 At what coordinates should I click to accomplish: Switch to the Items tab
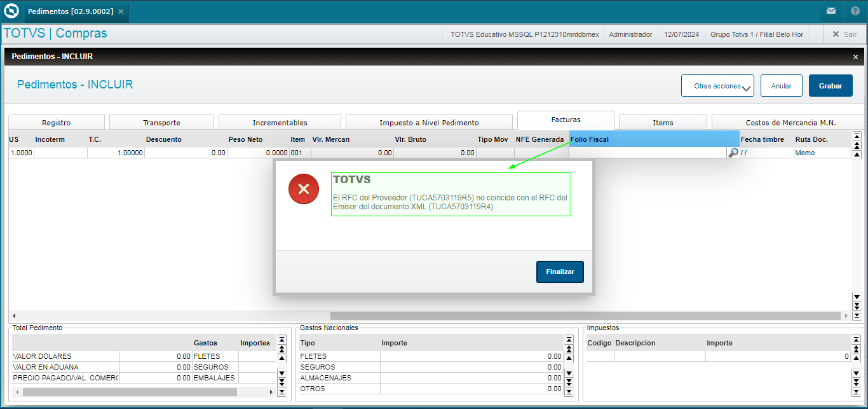point(663,123)
